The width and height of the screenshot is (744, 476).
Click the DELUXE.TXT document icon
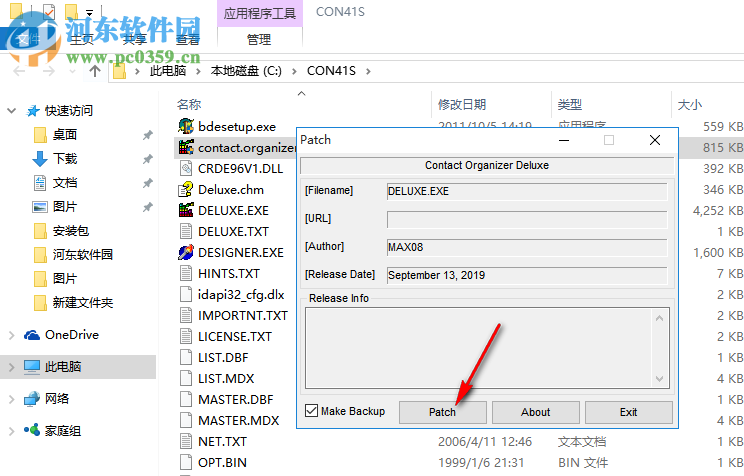[186, 231]
